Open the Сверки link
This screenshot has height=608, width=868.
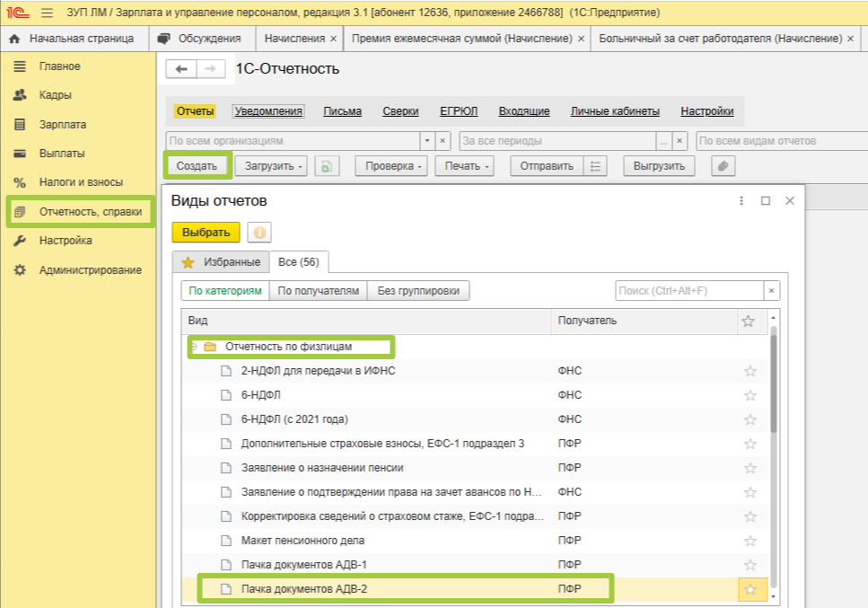[x=400, y=111]
